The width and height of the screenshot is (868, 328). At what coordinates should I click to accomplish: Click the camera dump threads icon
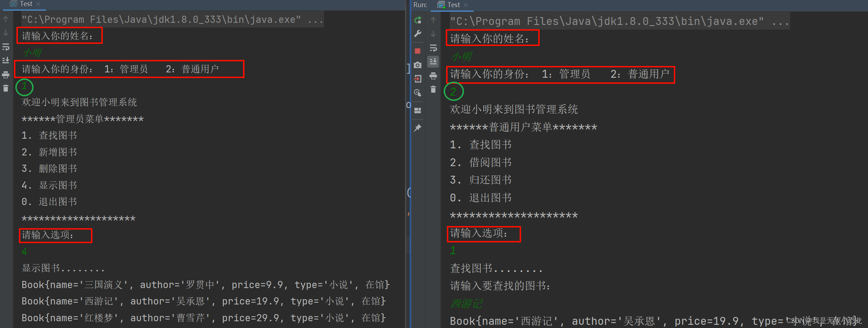(x=418, y=65)
